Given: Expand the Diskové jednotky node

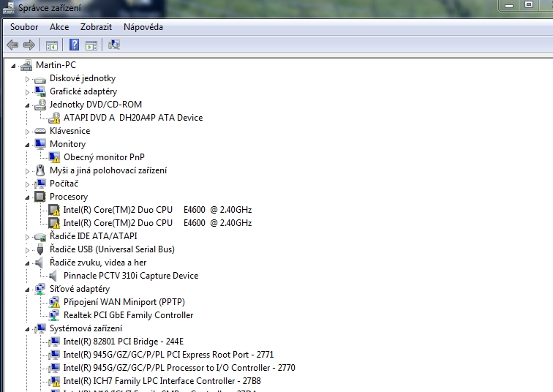Looking at the screenshot, I should tap(28, 79).
